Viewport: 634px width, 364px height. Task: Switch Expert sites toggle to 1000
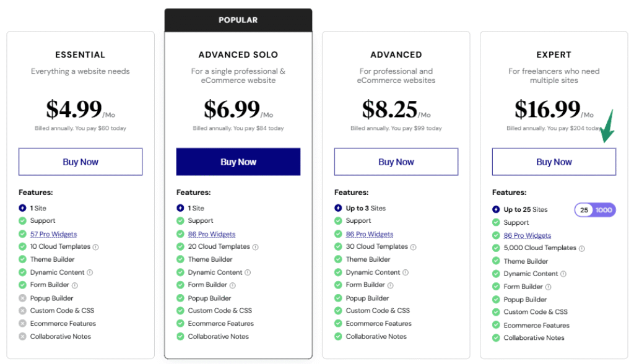(604, 210)
